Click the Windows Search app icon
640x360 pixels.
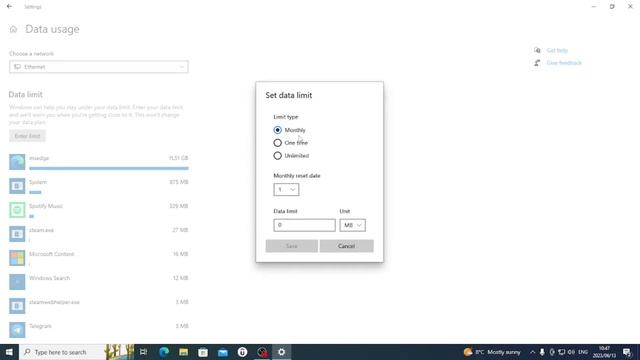tap(17, 282)
